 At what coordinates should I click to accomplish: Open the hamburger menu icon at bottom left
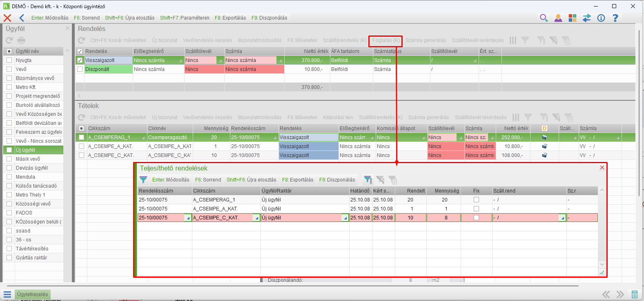click(7, 294)
